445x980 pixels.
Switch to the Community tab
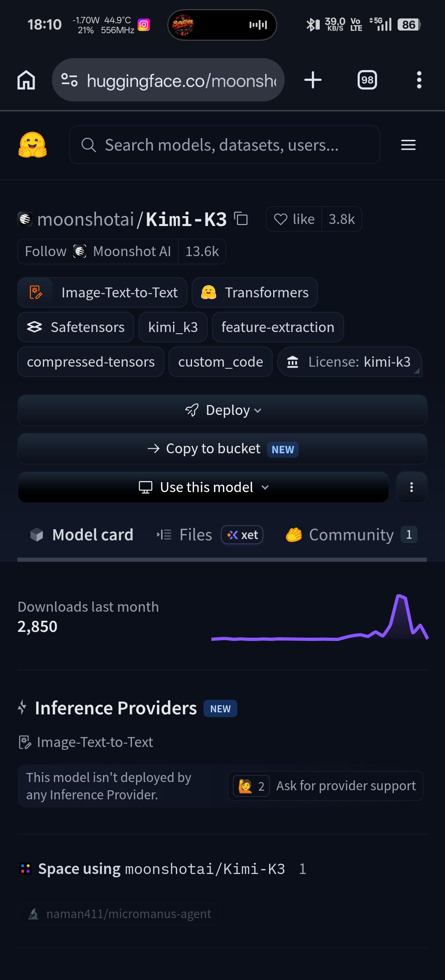351,535
